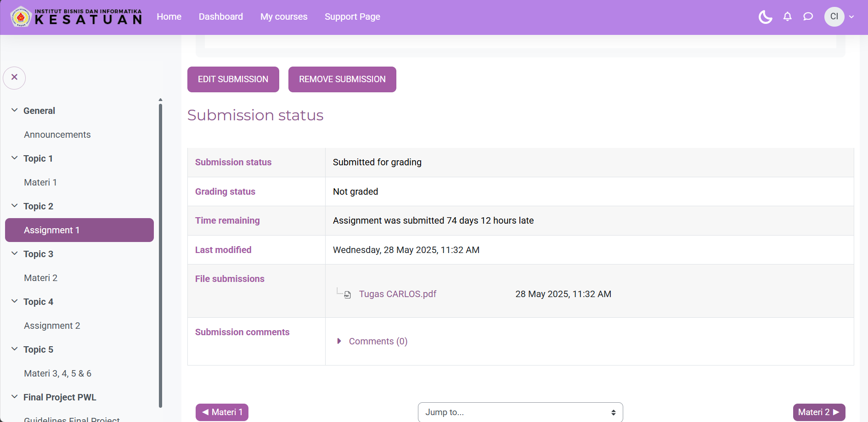Open the messages speech bubble icon
This screenshot has width=868, height=422.
(808, 17)
